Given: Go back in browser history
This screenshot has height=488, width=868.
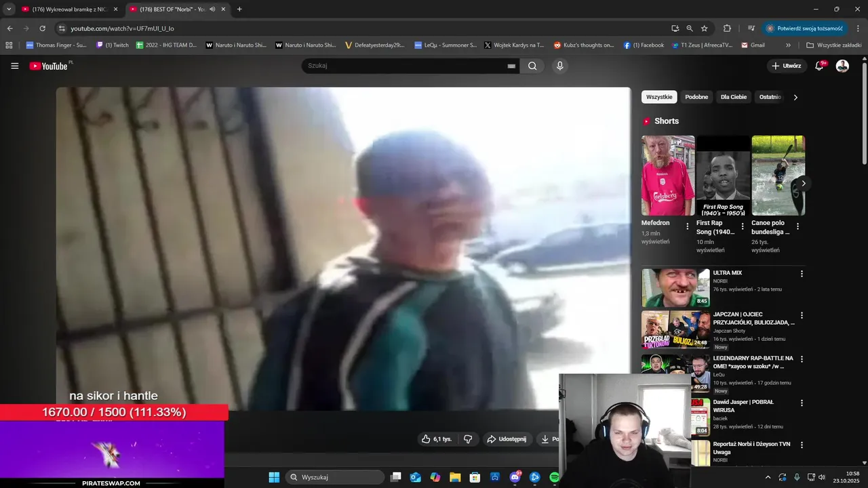Looking at the screenshot, I should click(9, 28).
